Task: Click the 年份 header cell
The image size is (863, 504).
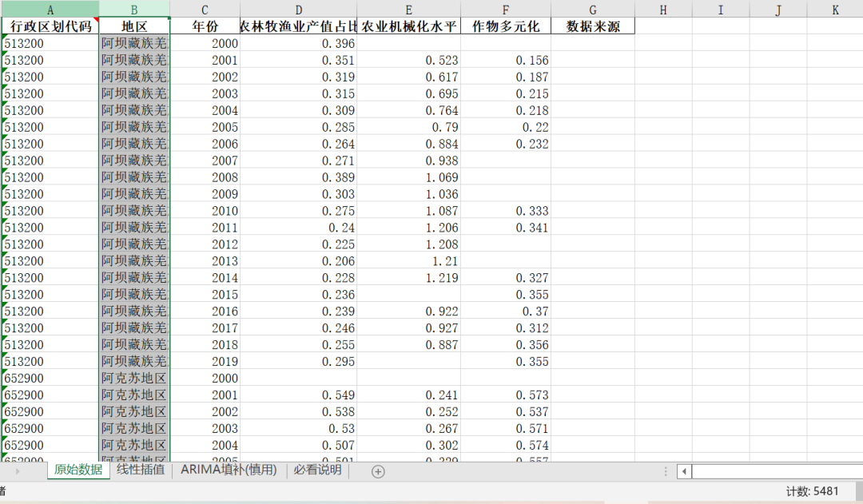Action: [x=205, y=26]
